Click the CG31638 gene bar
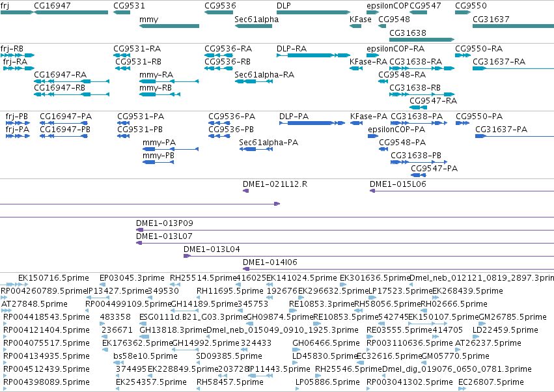 coord(422,39)
